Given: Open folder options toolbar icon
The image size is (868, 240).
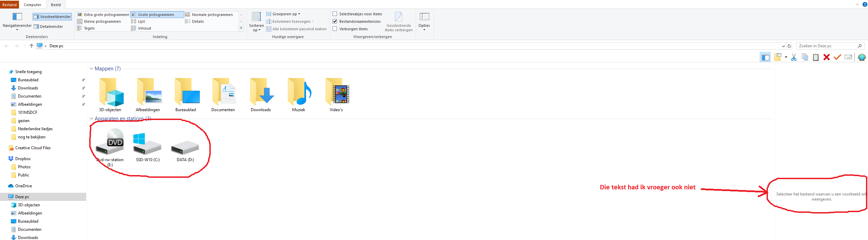Looking at the screenshot, I should pos(778,57).
